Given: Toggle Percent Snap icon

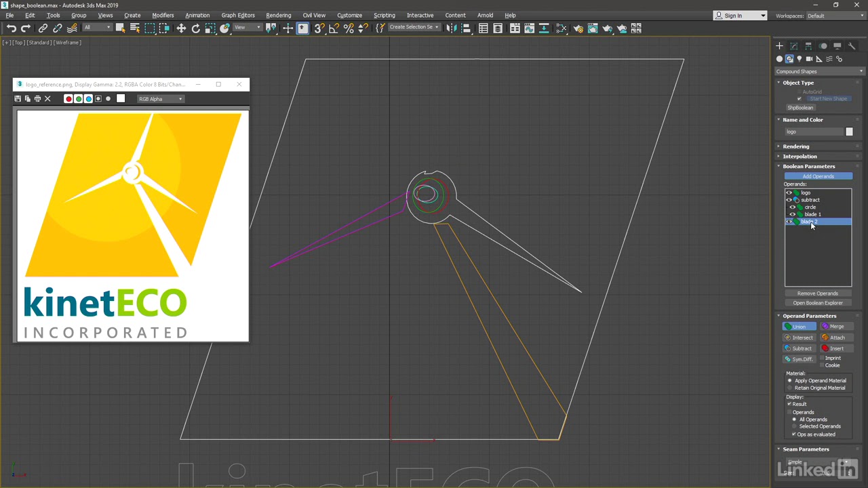Looking at the screenshot, I should (349, 28).
